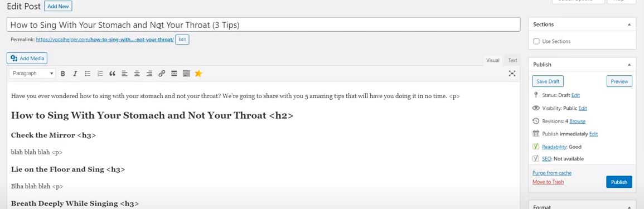This screenshot has height=209, width=644.
Task: Click Purge from cache link
Action: point(552,173)
